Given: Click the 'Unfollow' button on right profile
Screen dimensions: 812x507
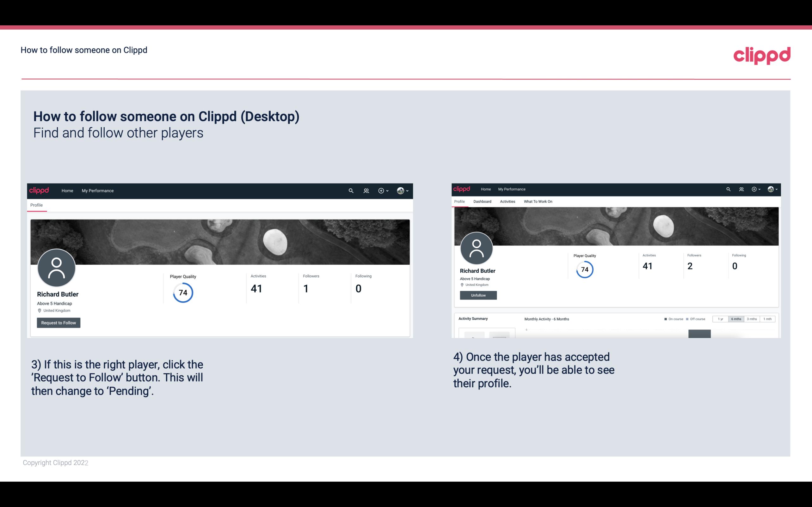Looking at the screenshot, I should click(478, 295).
